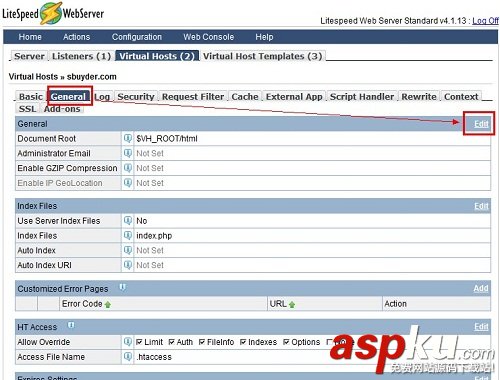
Task: Open the Configuration menu
Action: coord(137,37)
